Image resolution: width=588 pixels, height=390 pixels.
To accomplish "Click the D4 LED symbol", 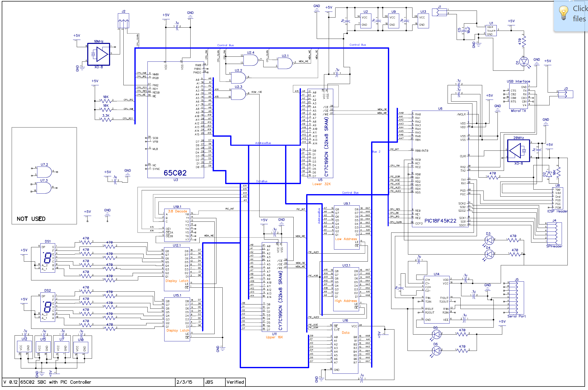I will pyautogui.click(x=489, y=254).
